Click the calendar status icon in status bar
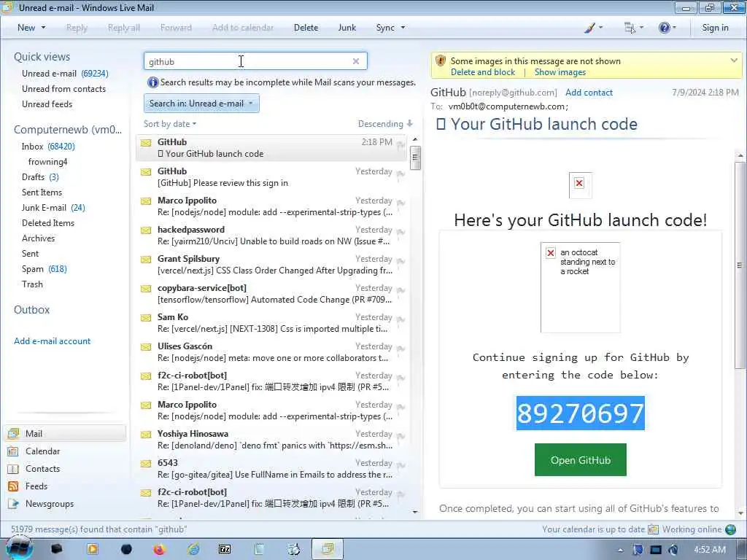Screen dimensions: 747x560 tap(653, 529)
